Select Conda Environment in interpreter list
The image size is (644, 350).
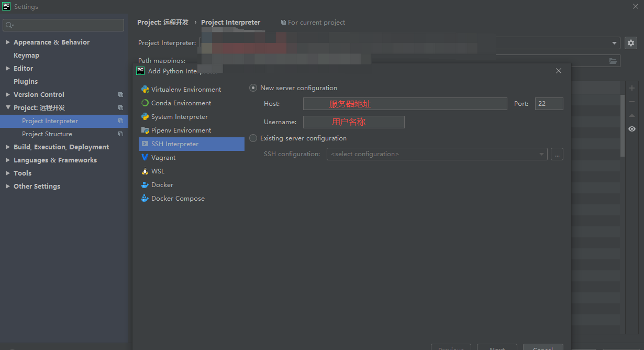click(192, 103)
